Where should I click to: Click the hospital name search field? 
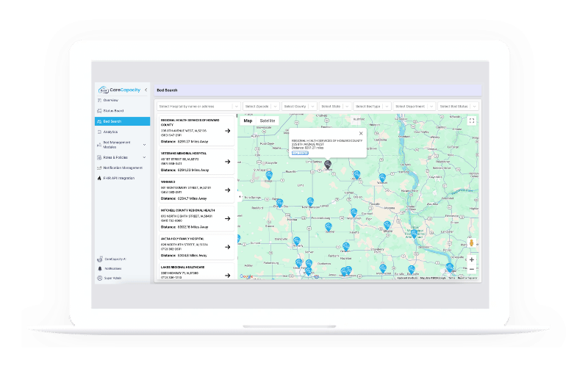click(x=197, y=106)
